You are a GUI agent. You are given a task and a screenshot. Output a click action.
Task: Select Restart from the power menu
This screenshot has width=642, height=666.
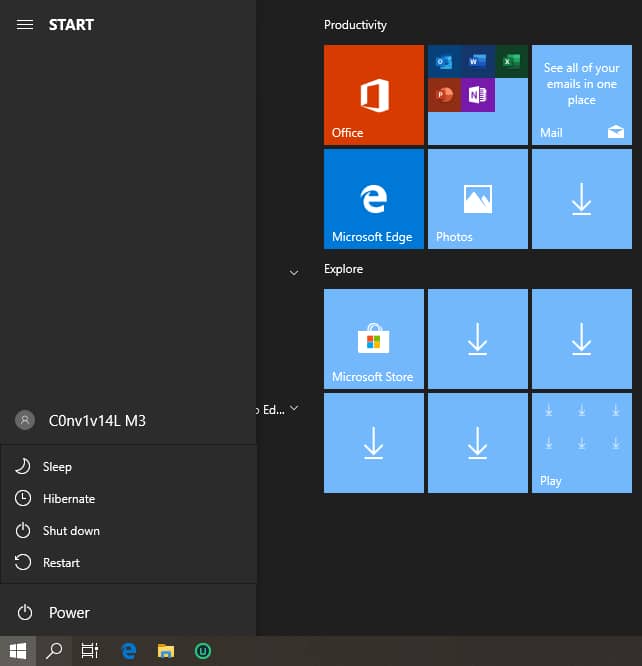point(129,562)
